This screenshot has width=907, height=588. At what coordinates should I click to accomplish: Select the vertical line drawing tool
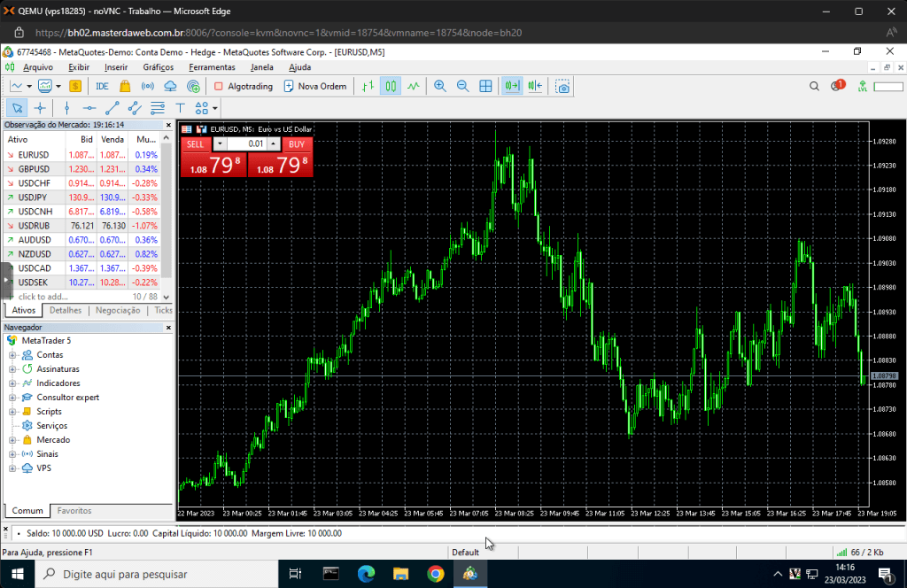(x=67, y=108)
